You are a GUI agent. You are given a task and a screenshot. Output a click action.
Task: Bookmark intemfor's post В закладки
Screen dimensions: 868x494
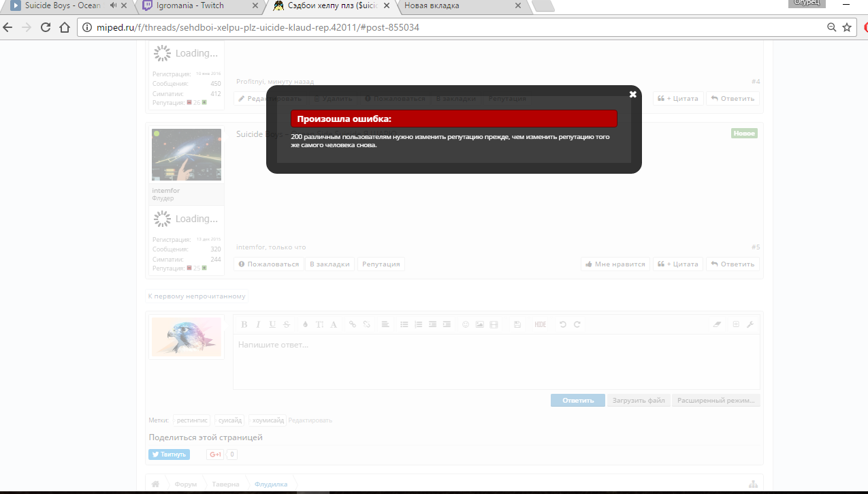pyautogui.click(x=329, y=264)
